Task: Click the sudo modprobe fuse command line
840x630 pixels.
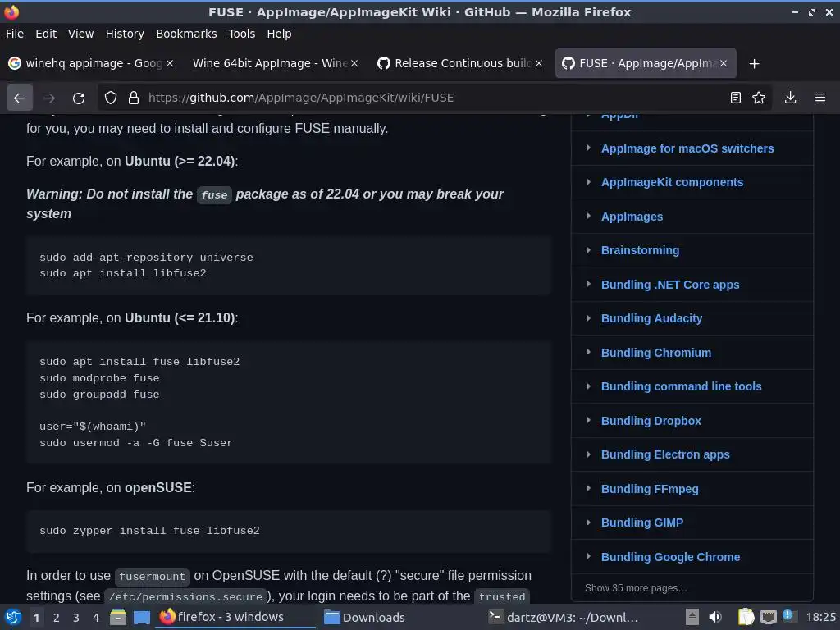Action: click(99, 377)
